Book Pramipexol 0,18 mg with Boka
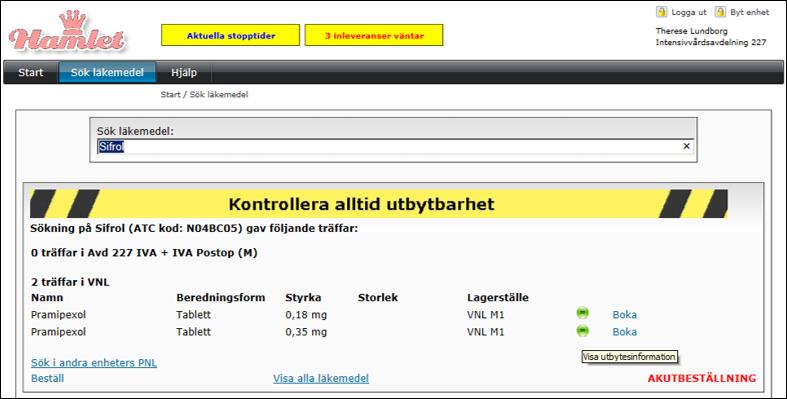Viewport: 787px width, 399px height. pyautogui.click(x=624, y=315)
